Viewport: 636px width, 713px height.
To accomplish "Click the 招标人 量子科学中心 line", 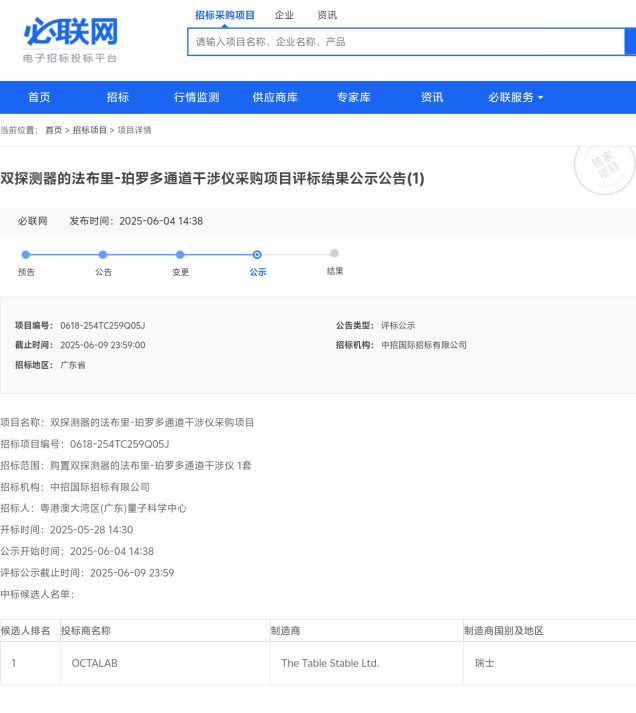I will coord(94,508).
